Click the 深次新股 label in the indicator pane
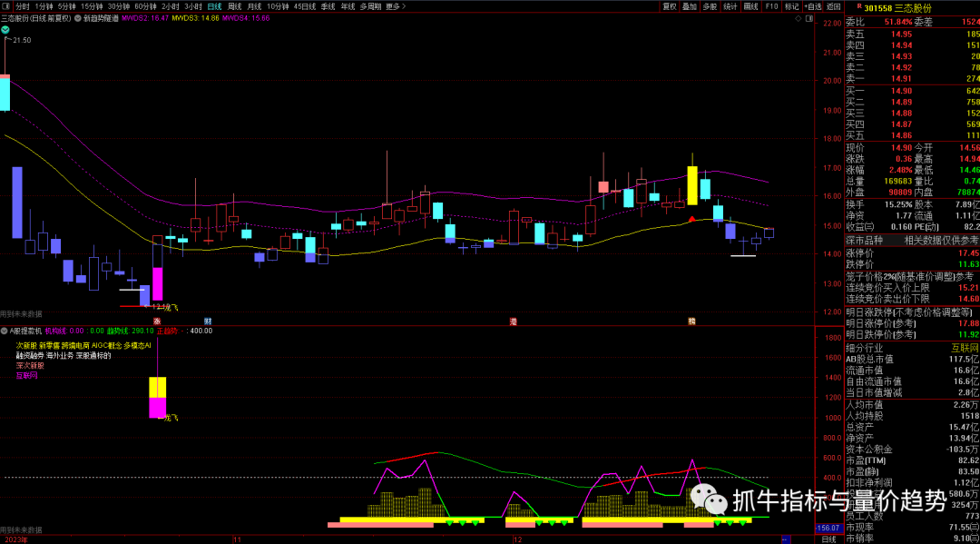 pyautogui.click(x=30, y=366)
